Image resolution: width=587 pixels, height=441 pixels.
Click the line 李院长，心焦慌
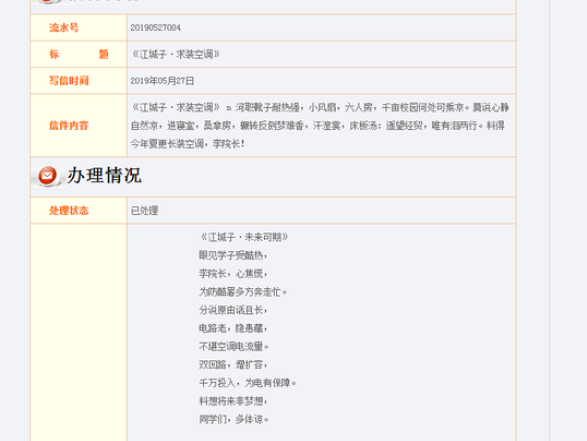pos(233,274)
